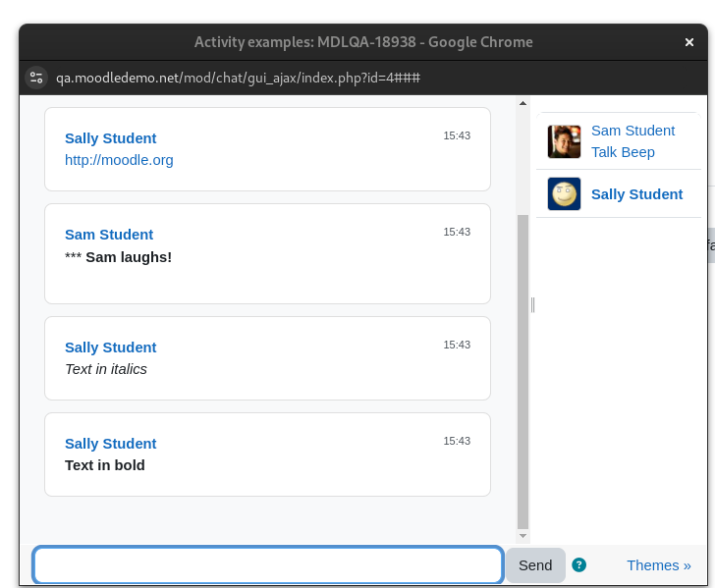Click the site information icon in address bar
Screen dimensions: 715x588
pyautogui.click(x=36, y=78)
